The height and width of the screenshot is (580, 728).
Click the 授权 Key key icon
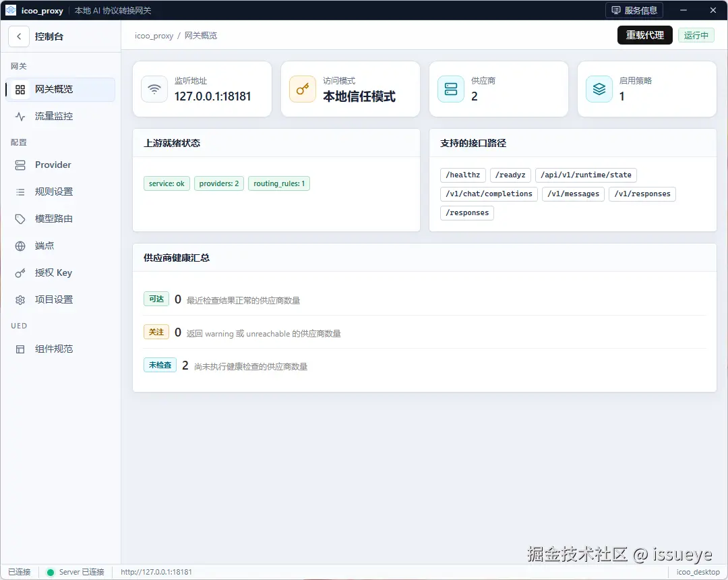[x=20, y=273]
